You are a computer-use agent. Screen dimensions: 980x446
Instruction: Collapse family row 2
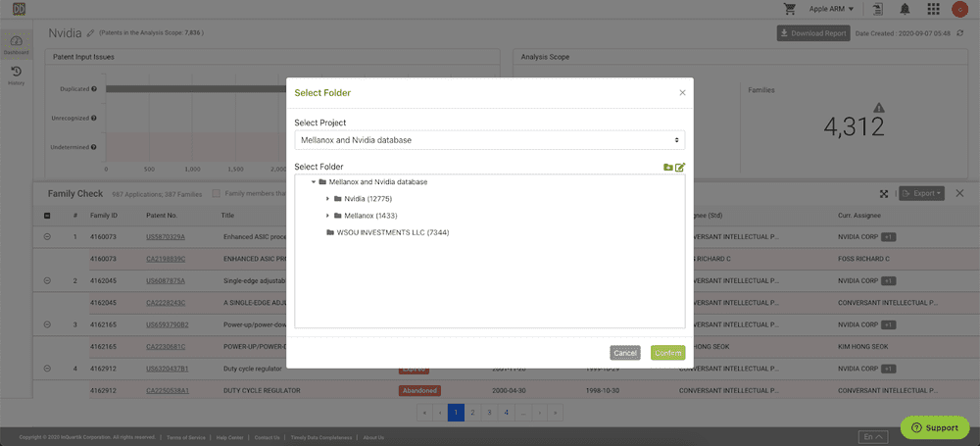coord(47,281)
